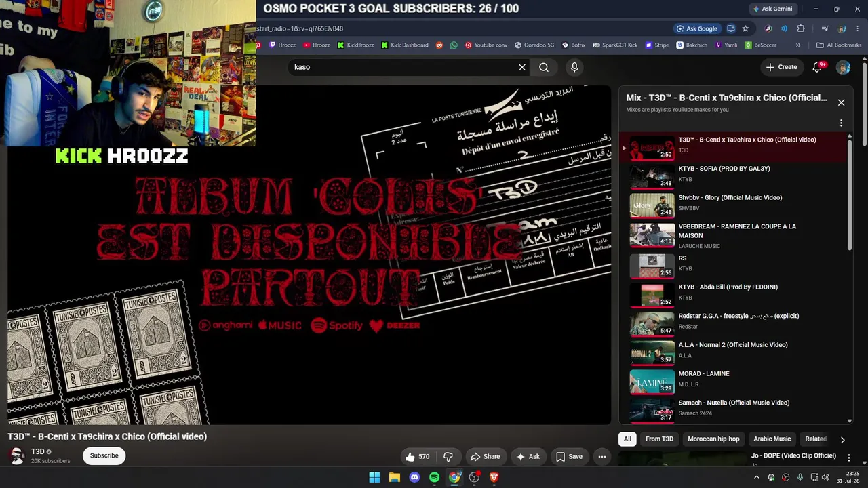Viewport: 868px width, 488px height.
Task: Open the Kick Dashboard bookmark
Action: (405, 45)
